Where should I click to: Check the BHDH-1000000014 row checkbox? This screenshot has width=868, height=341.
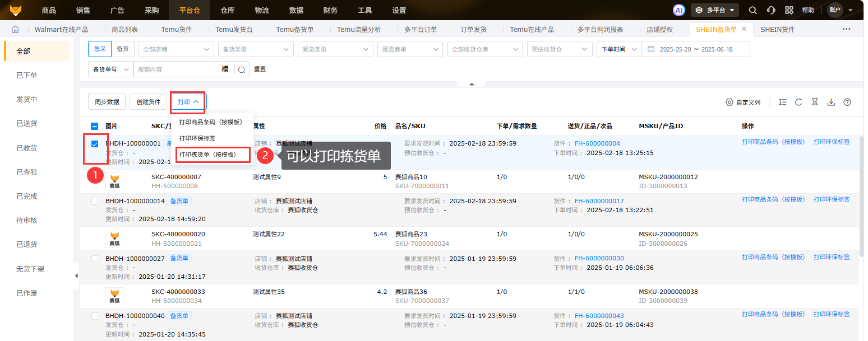pyautogui.click(x=95, y=201)
